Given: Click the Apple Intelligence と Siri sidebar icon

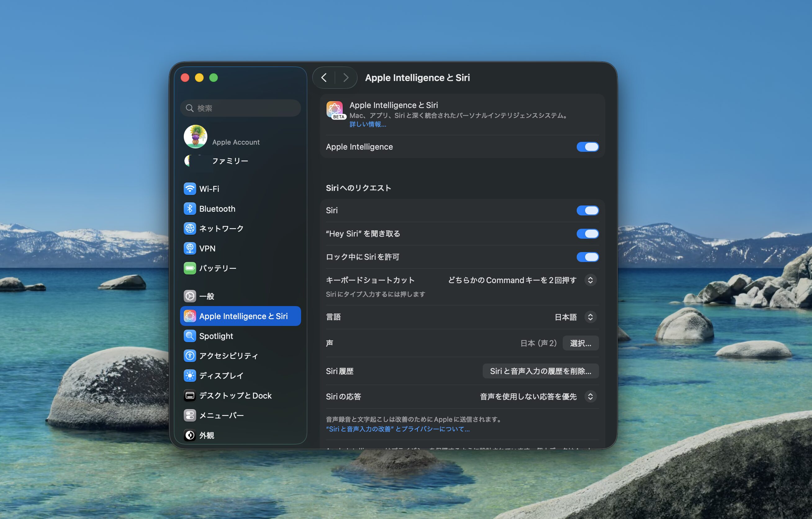Looking at the screenshot, I should 190,316.
